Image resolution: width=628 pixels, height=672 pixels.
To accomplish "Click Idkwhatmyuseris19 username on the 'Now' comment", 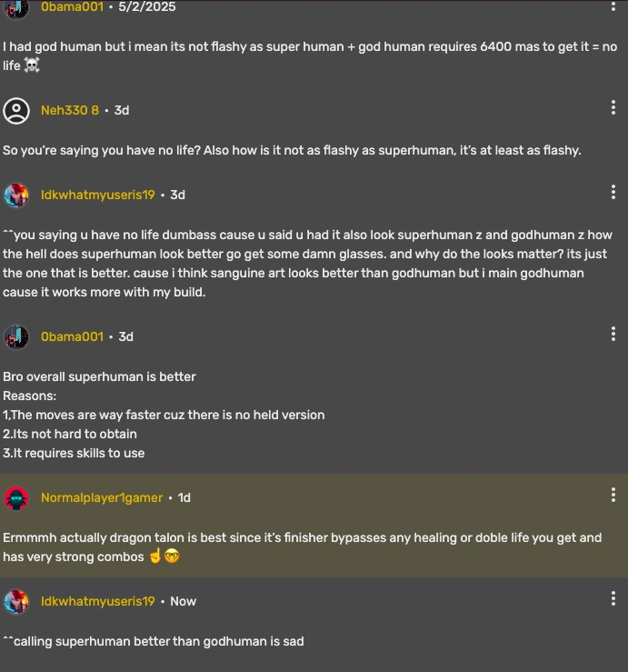I will pyautogui.click(x=98, y=602).
